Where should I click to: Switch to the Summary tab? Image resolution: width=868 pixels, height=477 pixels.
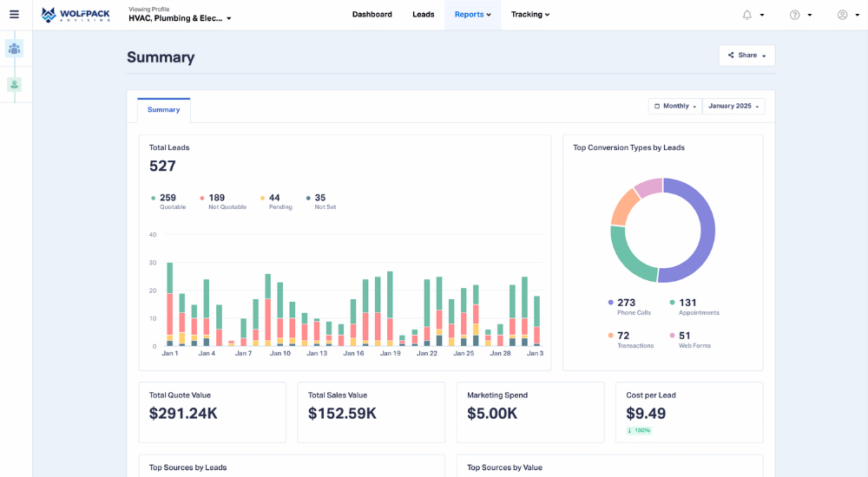click(163, 110)
